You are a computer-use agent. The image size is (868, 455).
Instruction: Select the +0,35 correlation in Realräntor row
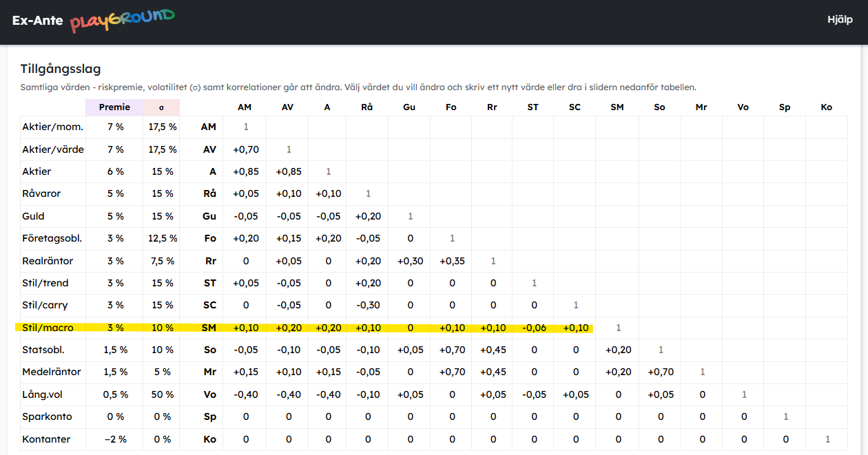(x=452, y=261)
